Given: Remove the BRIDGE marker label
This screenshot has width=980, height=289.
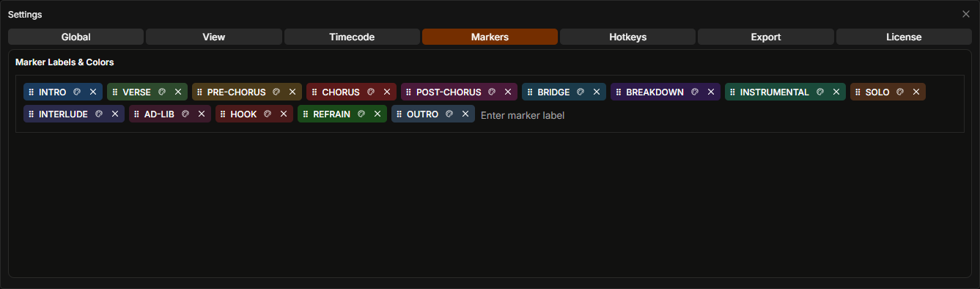Looking at the screenshot, I should point(597,92).
